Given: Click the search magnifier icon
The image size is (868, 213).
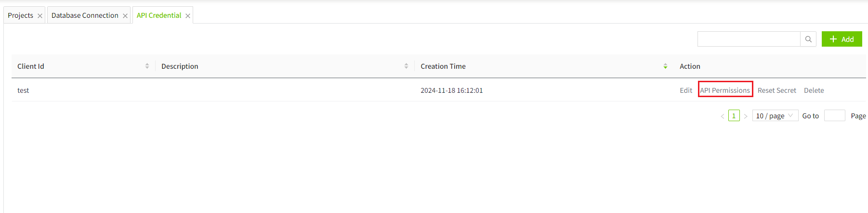Looking at the screenshot, I should point(808,39).
